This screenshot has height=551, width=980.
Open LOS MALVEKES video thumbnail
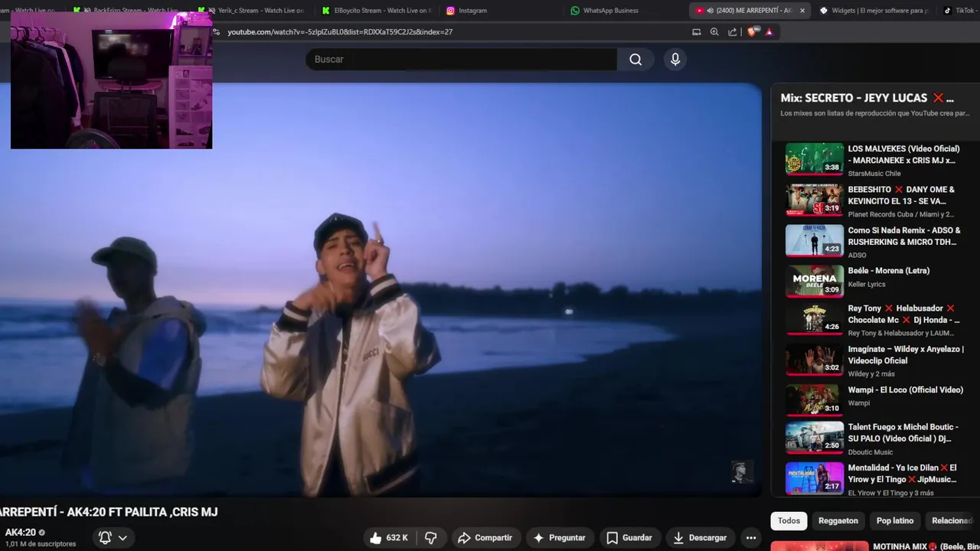coord(815,158)
